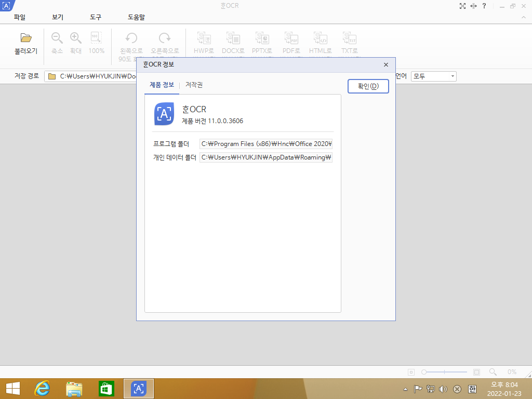
Task: Click the 저장 경로 path field
Action: point(90,76)
